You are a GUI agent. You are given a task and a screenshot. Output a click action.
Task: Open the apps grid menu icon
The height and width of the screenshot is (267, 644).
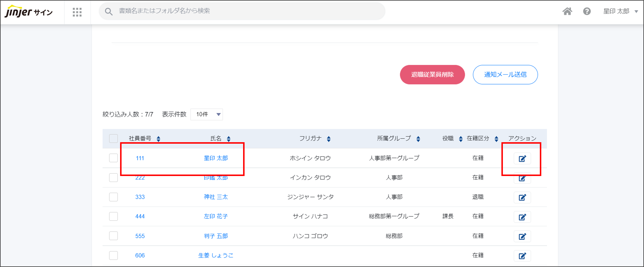tap(77, 12)
